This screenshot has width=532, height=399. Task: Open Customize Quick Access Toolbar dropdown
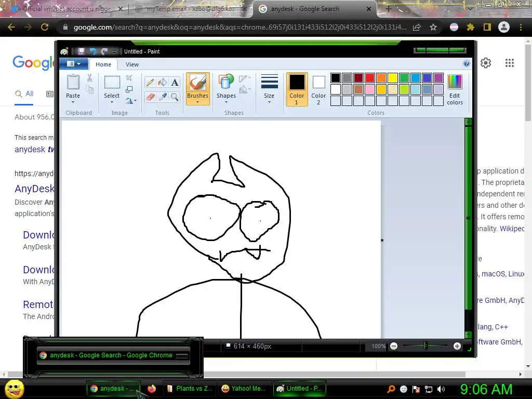(x=114, y=51)
